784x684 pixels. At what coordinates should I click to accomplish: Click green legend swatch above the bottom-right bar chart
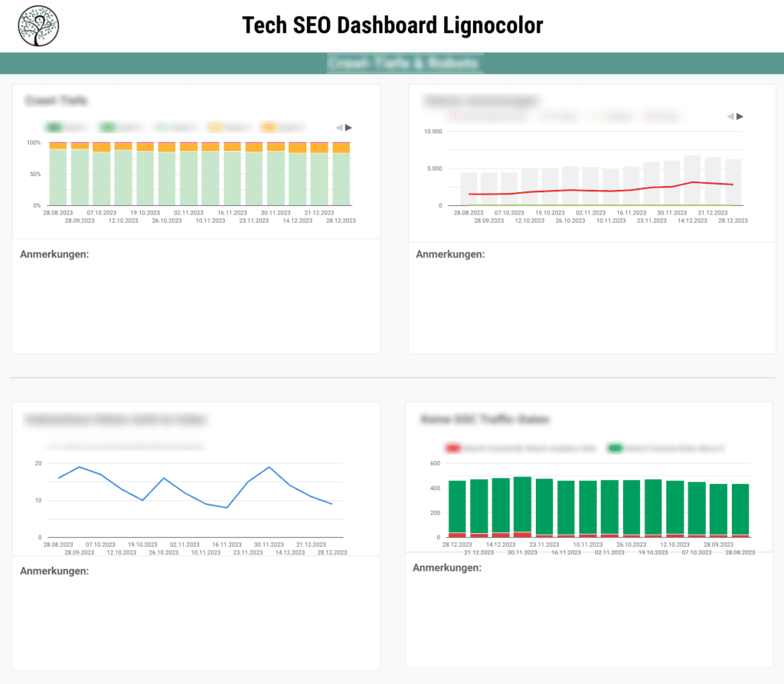[x=615, y=448]
